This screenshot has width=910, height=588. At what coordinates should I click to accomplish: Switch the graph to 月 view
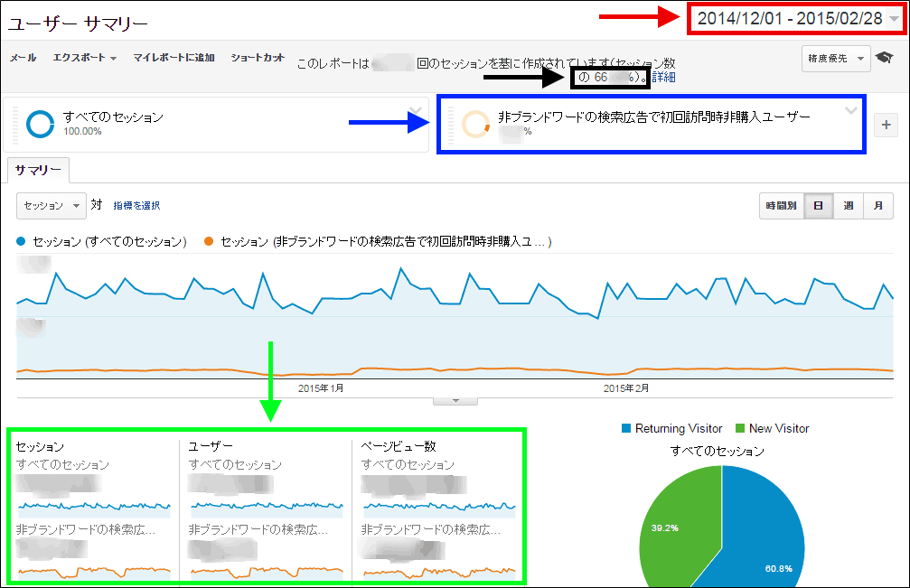point(877,206)
